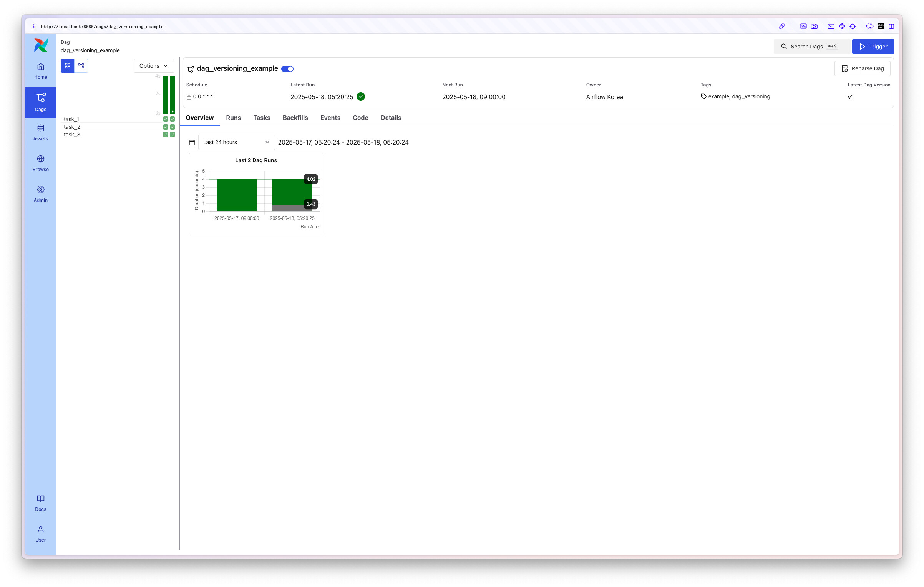Screen dimensions: 924x587
Task: Click the tag icon before example, dag_versioning
Action: tap(703, 96)
